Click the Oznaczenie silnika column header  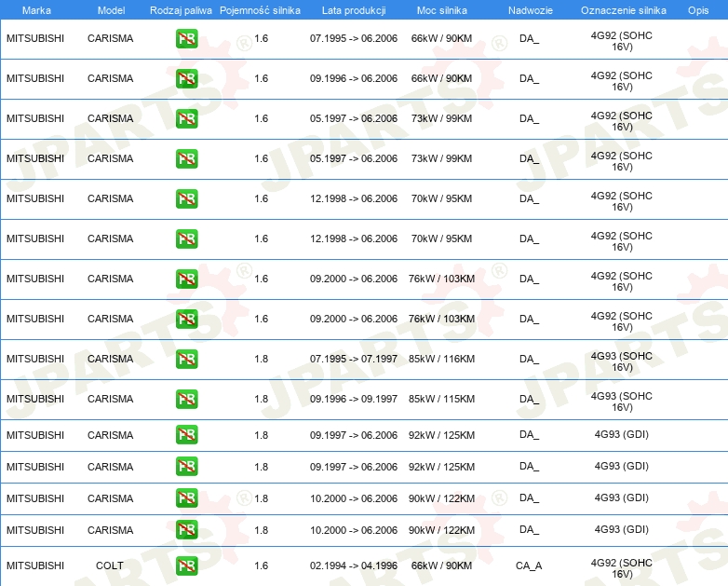(624, 10)
